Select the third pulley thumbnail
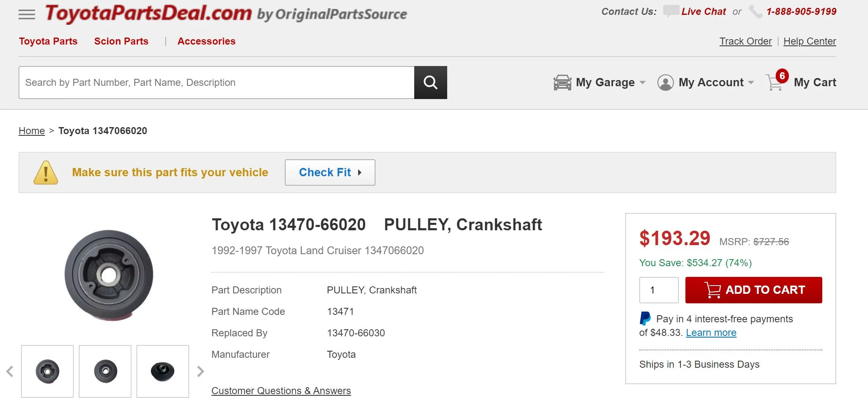This screenshot has height=404, width=868. [163, 371]
